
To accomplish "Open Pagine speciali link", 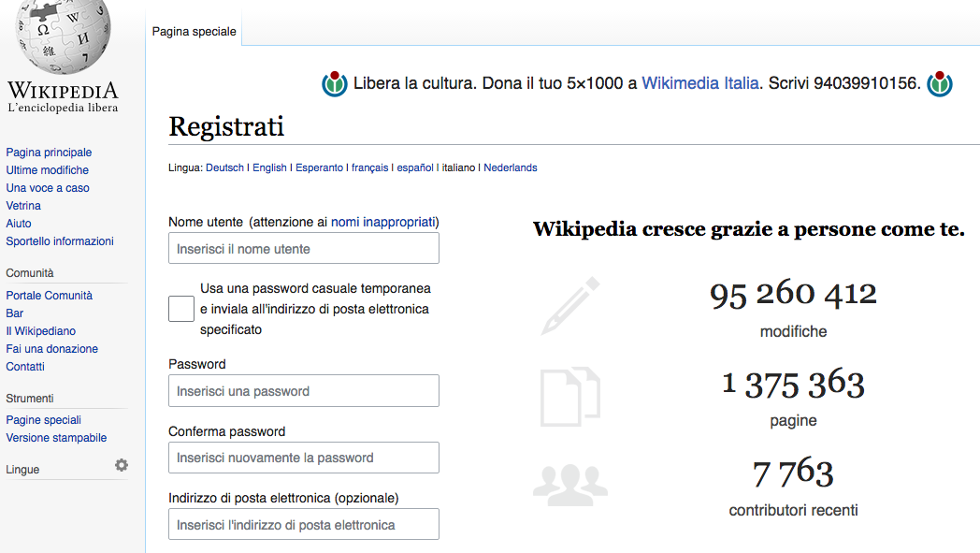I will pyautogui.click(x=44, y=420).
